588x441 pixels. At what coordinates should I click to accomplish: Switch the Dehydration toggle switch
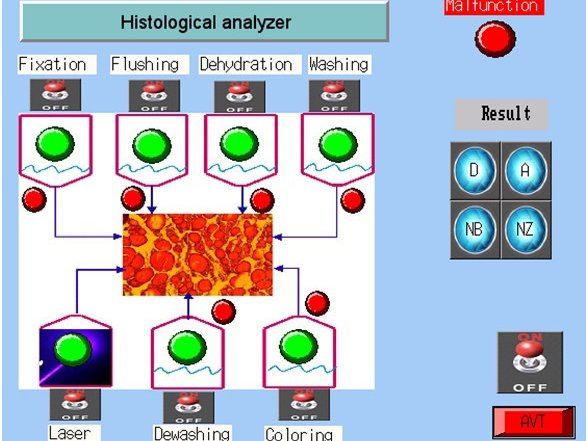pyautogui.click(x=240, y=97)
